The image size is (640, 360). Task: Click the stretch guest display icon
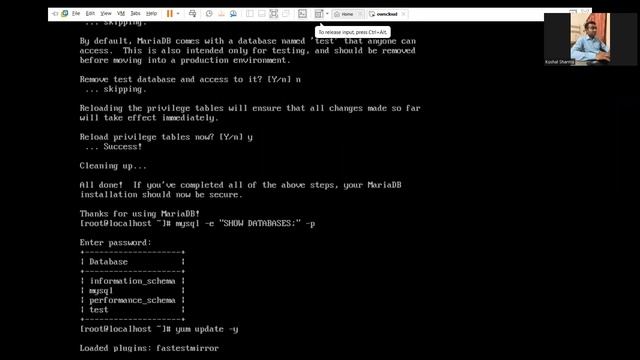(318, 13)
